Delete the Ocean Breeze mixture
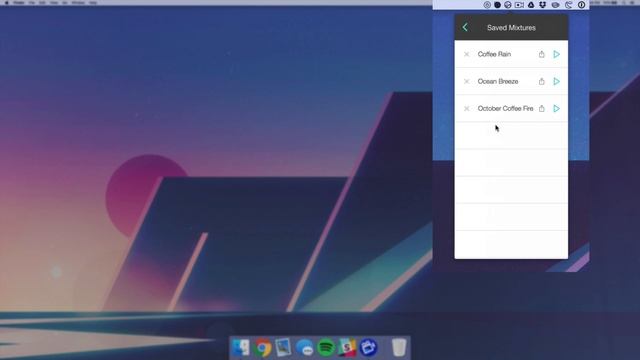This screenshot has height=360, width=640. 467,82
